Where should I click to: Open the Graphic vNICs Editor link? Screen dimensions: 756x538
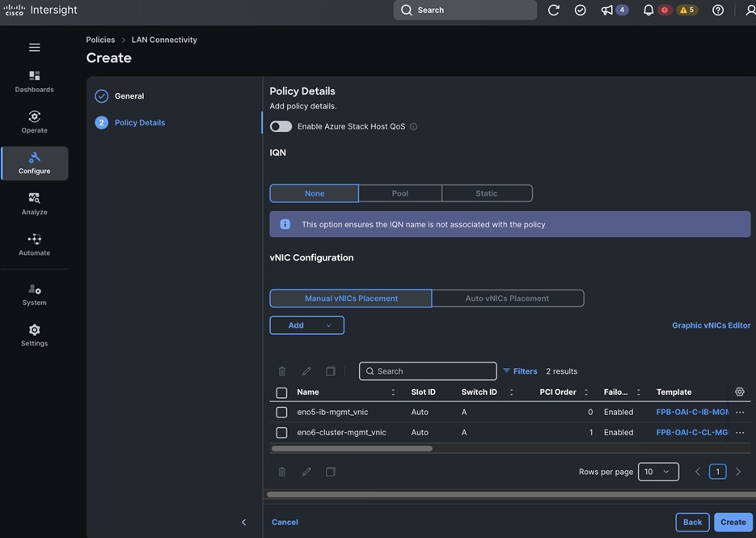[712, 325]
